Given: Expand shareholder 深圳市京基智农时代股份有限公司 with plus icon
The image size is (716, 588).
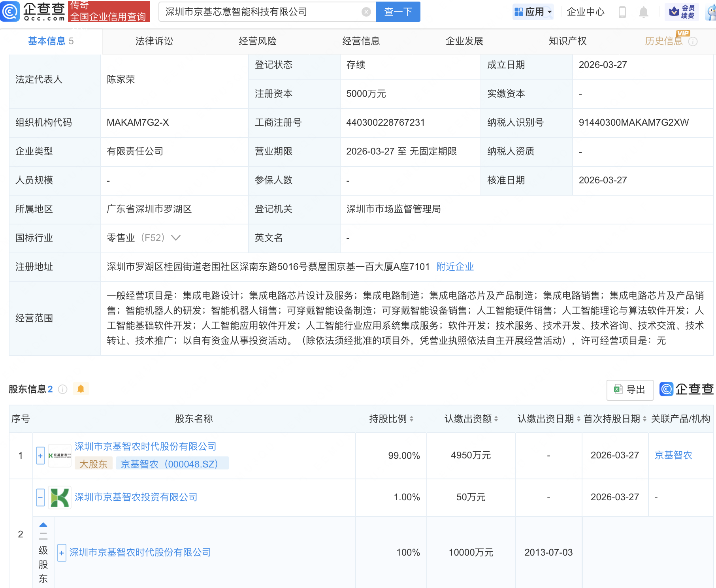Looking at the screenshot, I should point(40,455).
